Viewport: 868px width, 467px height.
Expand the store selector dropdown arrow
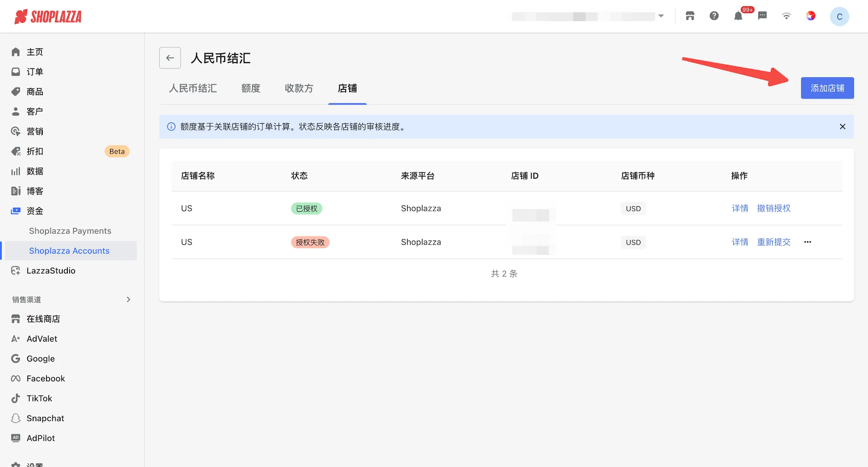pyautogui.click(x=661, y=16)
